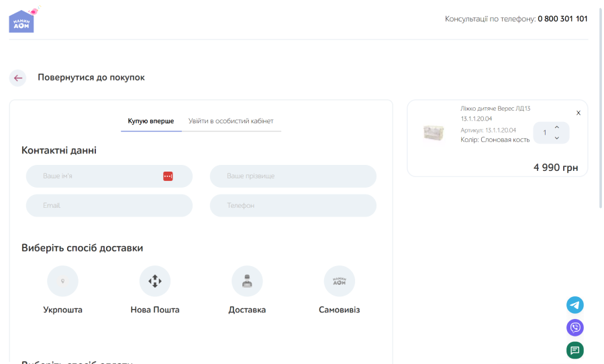Select the Купую вперше tab
The width and height of the screenshot is (604, 364).
[150, 121]
